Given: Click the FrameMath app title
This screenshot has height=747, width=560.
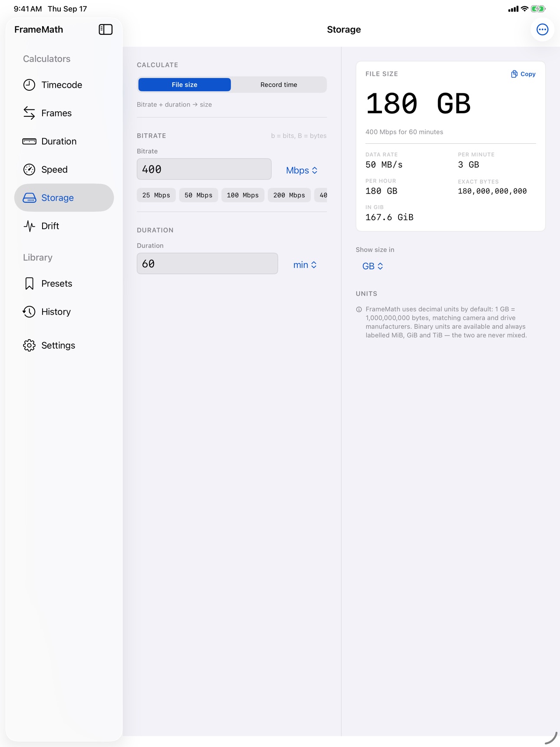Looking at the screenshot, I should click(x=39, y=30).
